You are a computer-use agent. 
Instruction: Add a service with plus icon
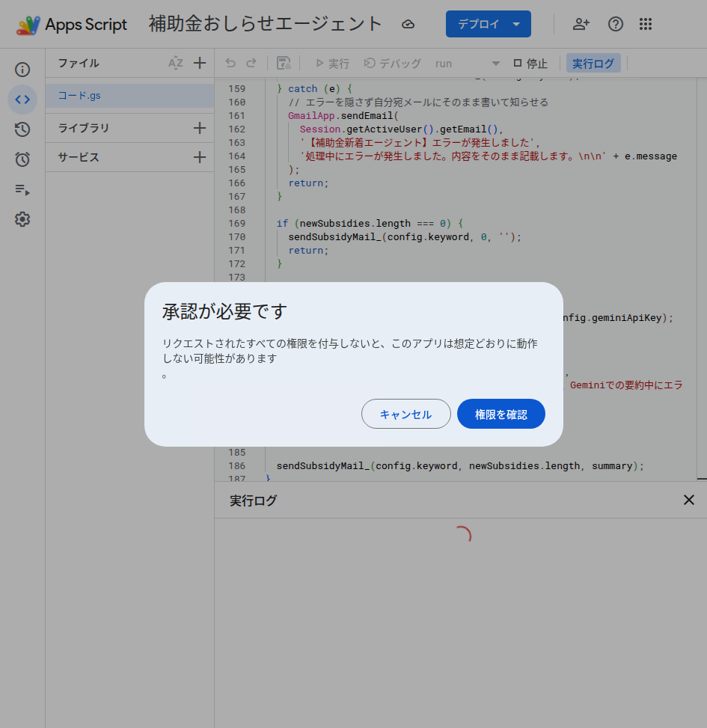(x=200, y=157)
